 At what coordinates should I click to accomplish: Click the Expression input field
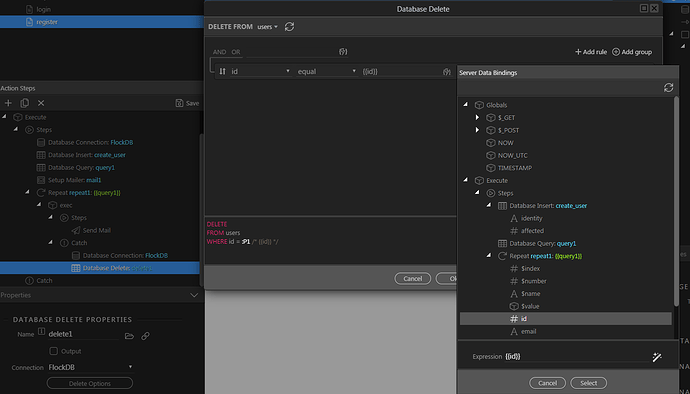[576, 357]
